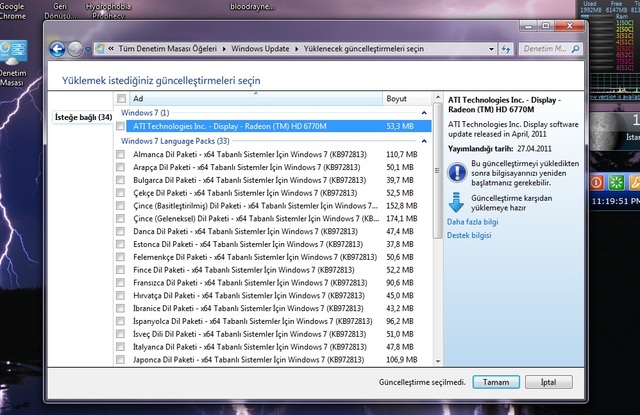The image size is (640, 415).
Task: Open the 'Destek bilgisi' link
Action: 469,235
